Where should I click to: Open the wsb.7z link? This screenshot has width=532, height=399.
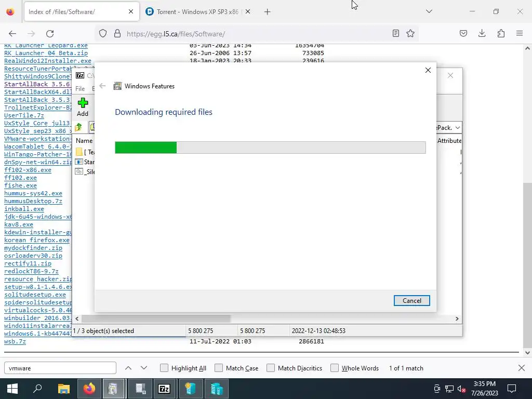(15, 341)
